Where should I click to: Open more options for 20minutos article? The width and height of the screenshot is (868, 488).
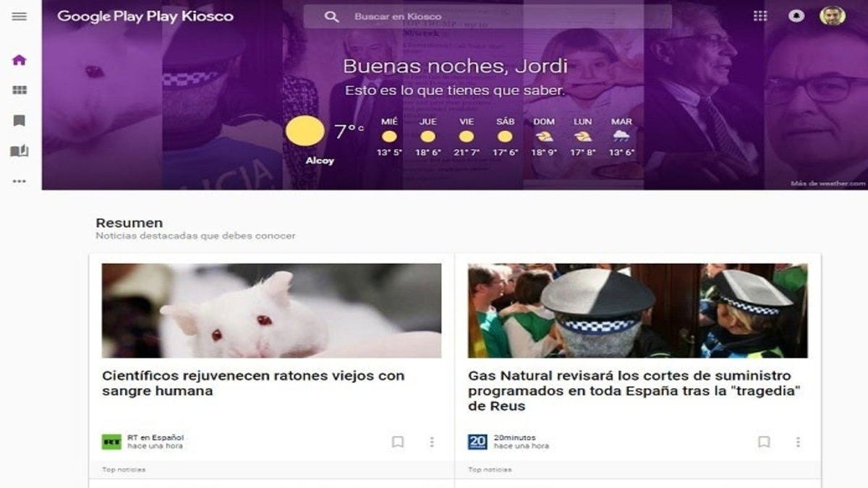(798, 442)
